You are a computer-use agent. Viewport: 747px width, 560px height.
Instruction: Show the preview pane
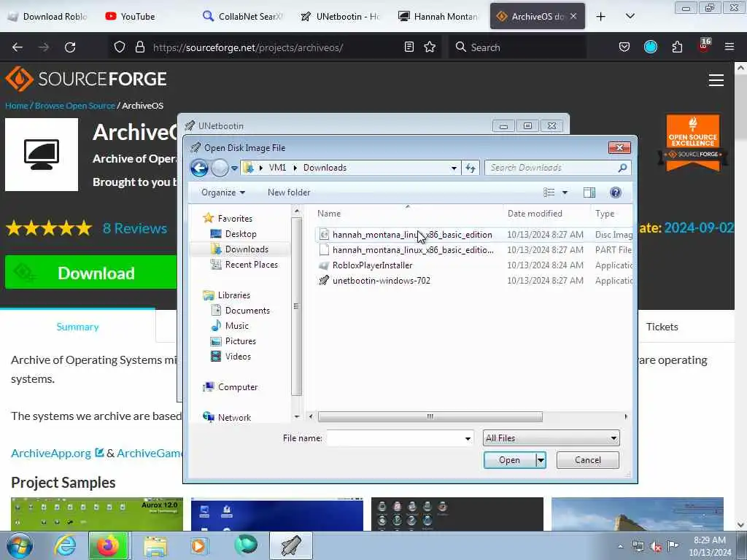click(589, 192)
